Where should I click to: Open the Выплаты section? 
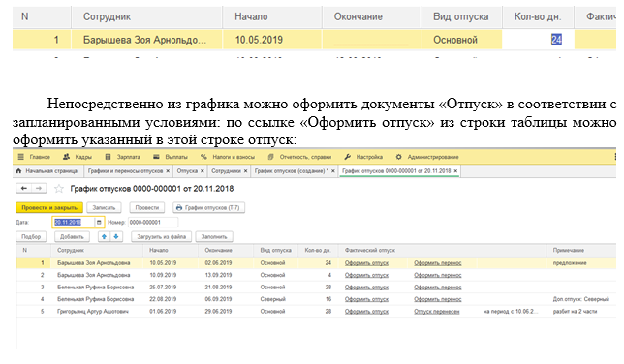[176, 157]
